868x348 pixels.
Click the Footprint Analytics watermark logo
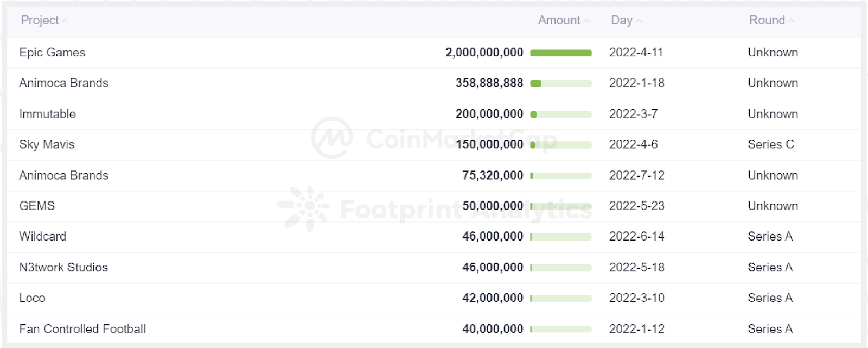click(x=303, y=208)
